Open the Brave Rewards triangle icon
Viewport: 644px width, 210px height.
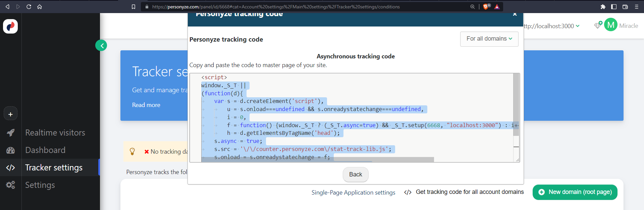[497, 7]
